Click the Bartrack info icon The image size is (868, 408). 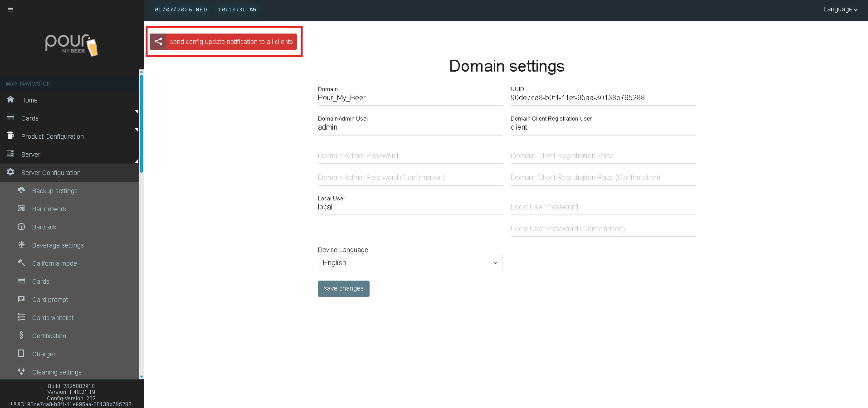coord(21,227)
